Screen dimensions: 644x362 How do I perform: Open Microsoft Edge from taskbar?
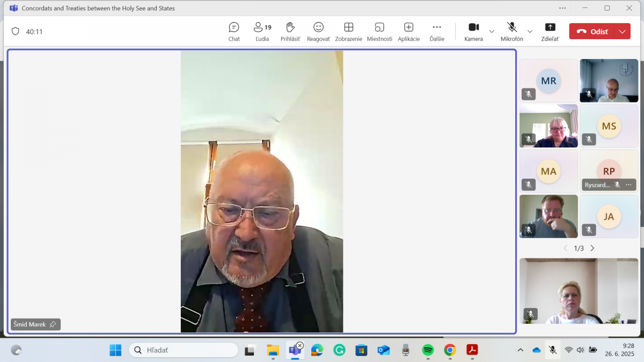tap(317, 350)
